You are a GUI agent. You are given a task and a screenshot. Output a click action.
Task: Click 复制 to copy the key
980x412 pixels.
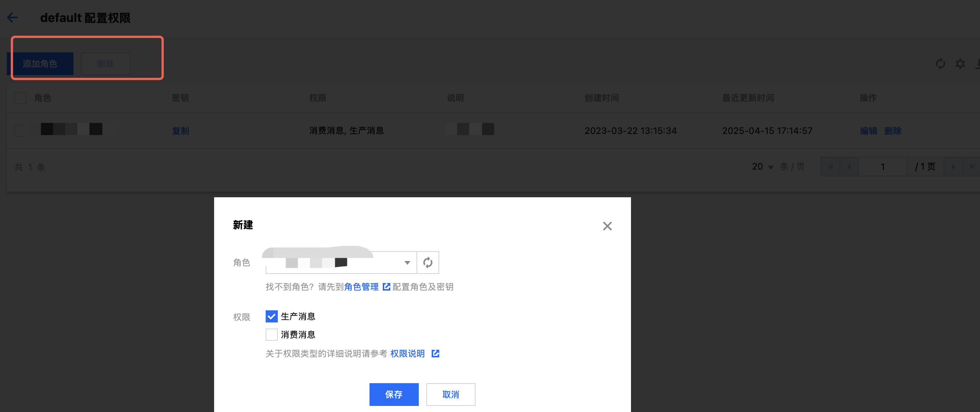pos(180,131)
